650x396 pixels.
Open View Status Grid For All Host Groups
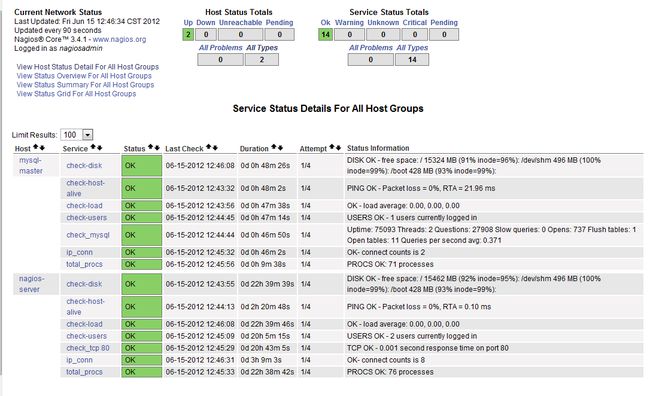pos(76,94)
